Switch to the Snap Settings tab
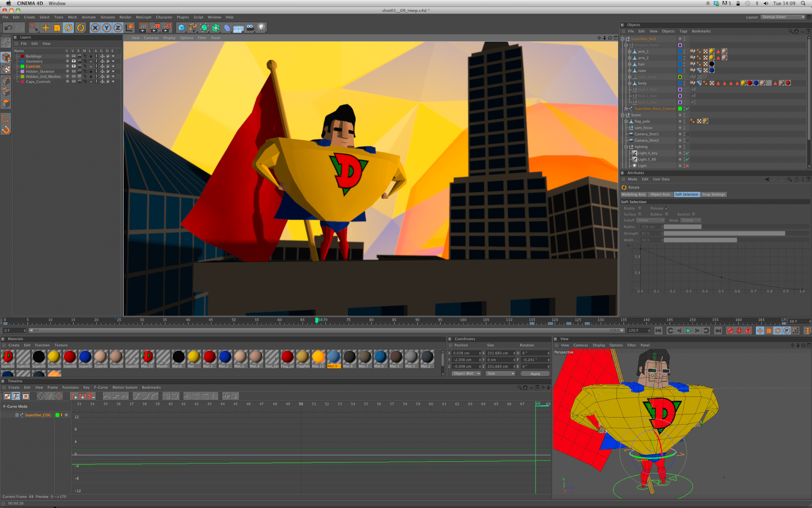812x508 pixels. point(713,194)
